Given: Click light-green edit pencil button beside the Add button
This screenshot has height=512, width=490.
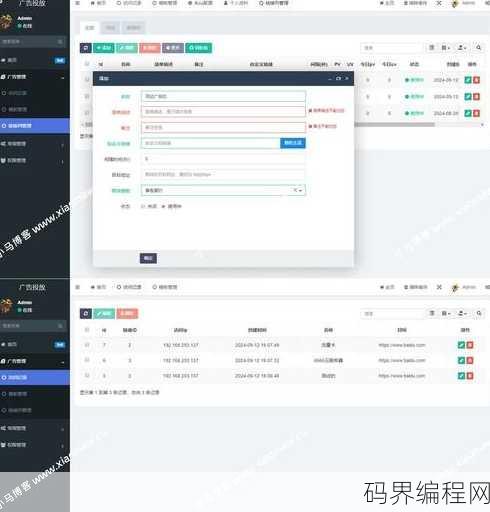Looking at the screenshot, I should [127, 48].
